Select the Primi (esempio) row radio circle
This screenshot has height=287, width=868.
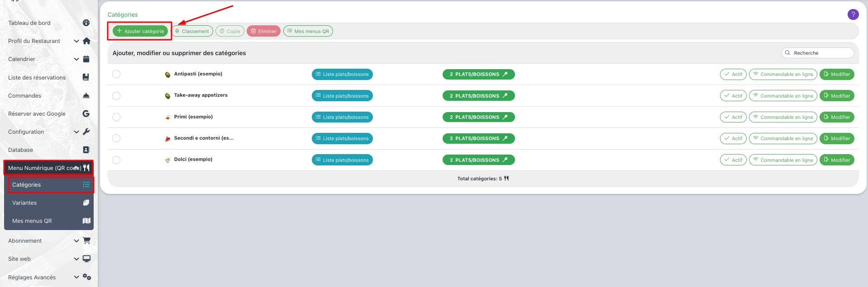pyautogui.click(x=116, y=117)
